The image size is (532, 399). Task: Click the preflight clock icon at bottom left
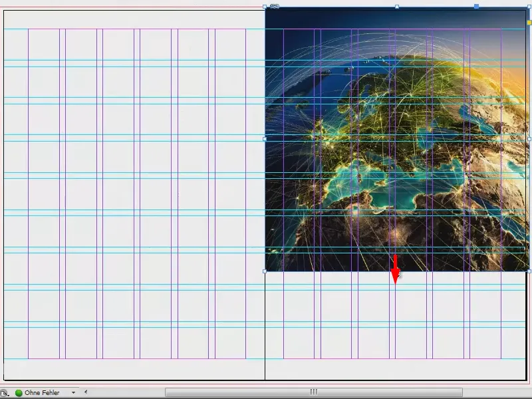[5, 392]
